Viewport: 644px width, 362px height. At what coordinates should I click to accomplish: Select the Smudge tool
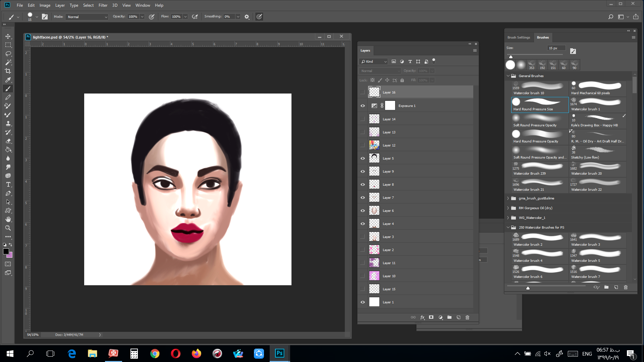8,167
